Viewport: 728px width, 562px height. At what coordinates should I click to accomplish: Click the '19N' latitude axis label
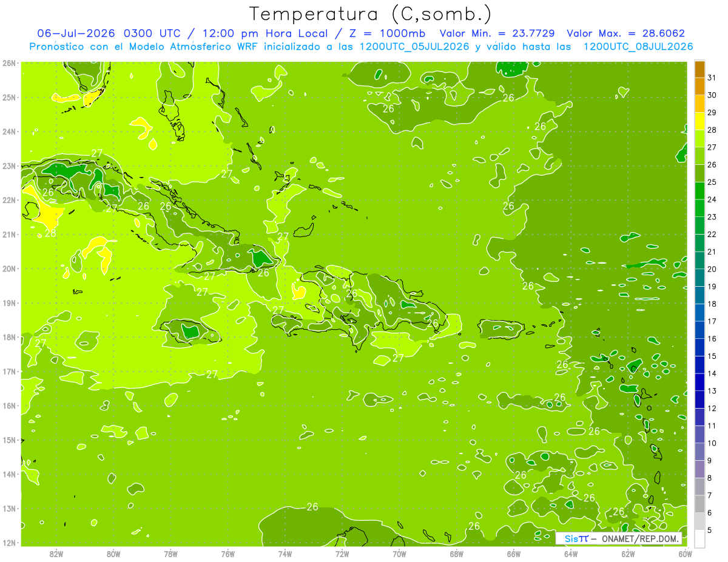[x=10, y=303]
